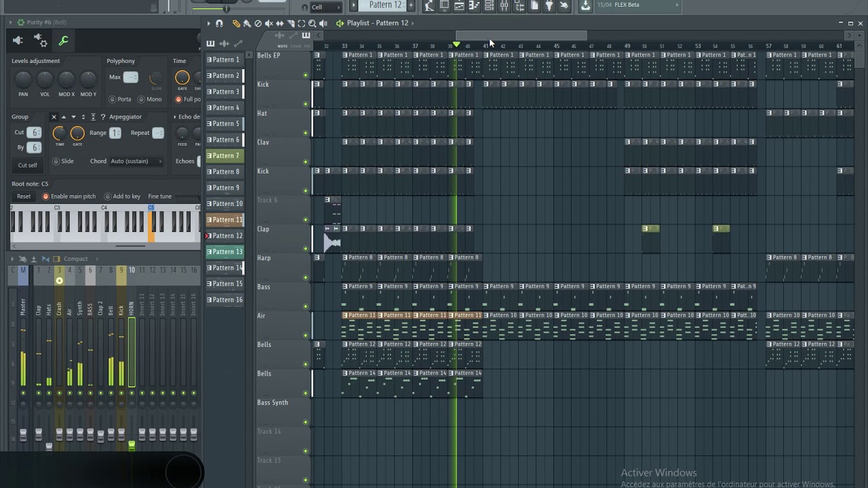
Task: Toggle the Playlist magnet snap icon
Action: pos(219,23)
